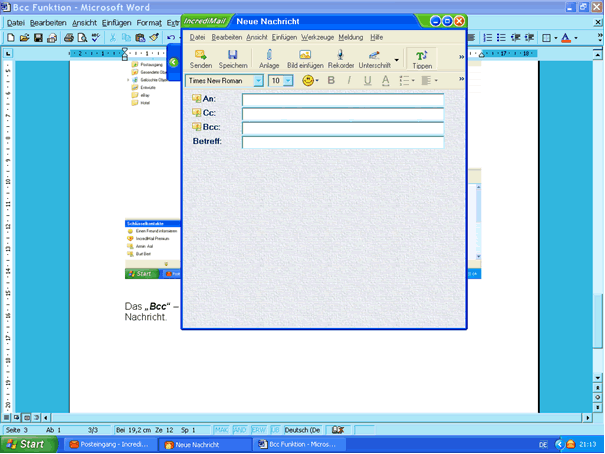Open Word font color dropdown arrow
The image size is (605, 454).
(x=576, y=38)
